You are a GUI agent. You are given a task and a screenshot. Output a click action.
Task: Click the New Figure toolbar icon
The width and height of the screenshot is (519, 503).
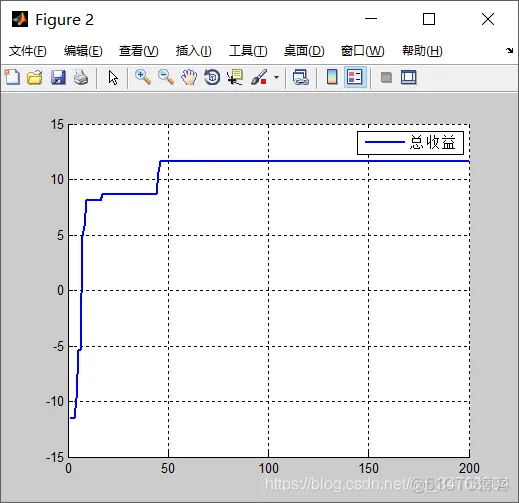pos(12,77)
